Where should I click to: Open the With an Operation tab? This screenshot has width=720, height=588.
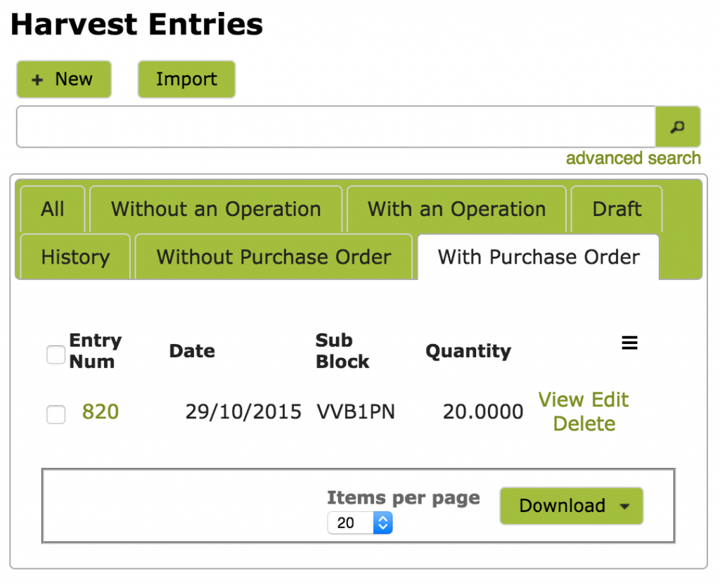point(456,209)
